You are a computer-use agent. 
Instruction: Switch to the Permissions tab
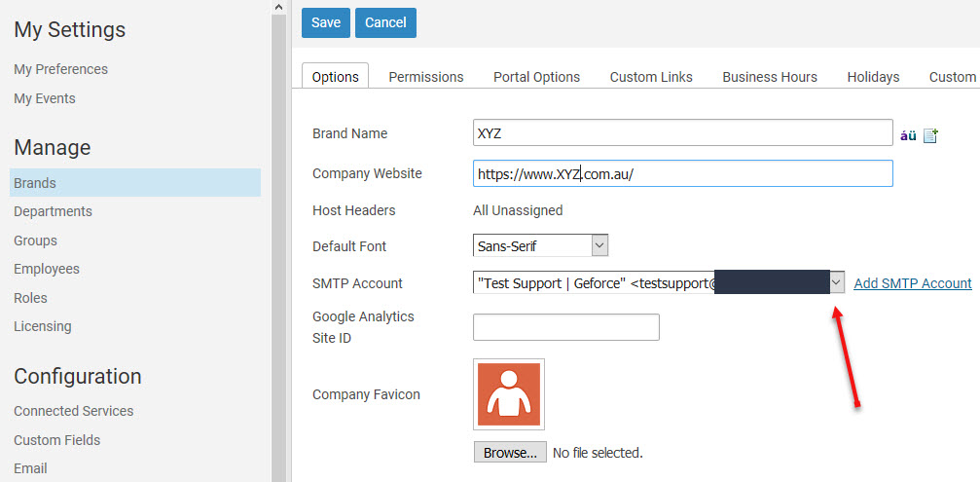point(425,77)
